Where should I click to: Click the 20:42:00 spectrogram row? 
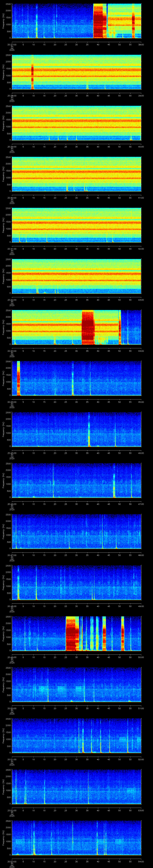click(x=76, y=276)
